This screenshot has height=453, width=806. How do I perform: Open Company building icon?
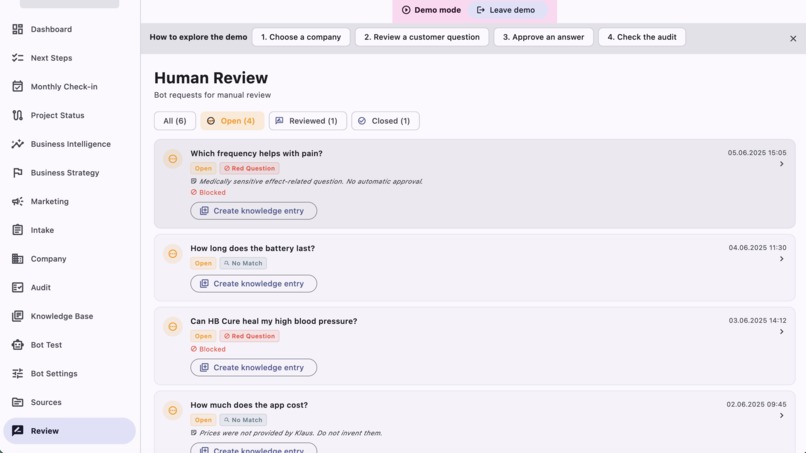pyautogui.click(x=17, y=259)
